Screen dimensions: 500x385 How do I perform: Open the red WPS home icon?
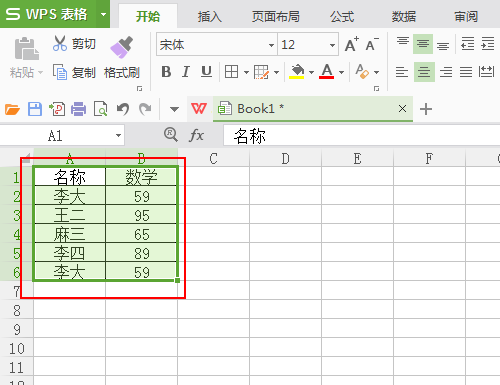pyautogui.click(x=199, y=108)
